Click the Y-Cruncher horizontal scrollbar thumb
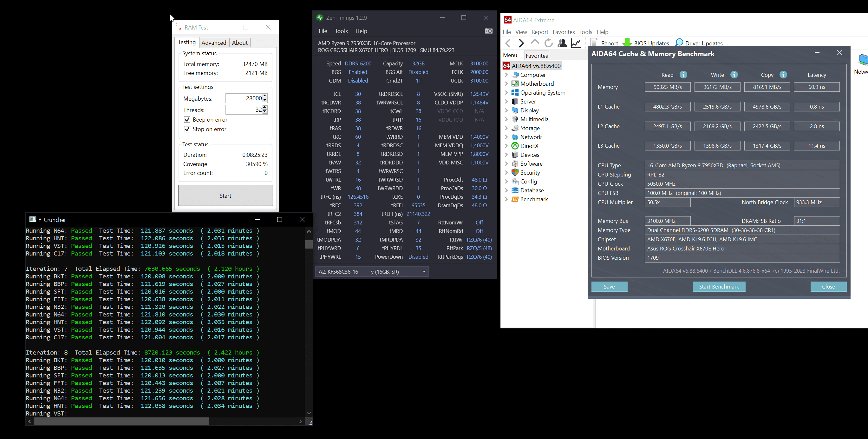Image resolution: width=868 pixels, height=439 pixels. pyautogui.click(x=121, y=421)
